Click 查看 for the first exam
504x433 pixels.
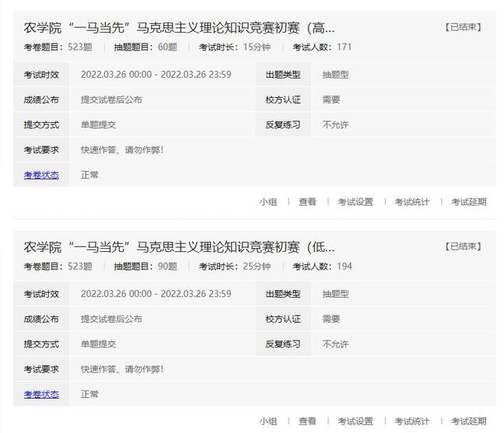307,202
